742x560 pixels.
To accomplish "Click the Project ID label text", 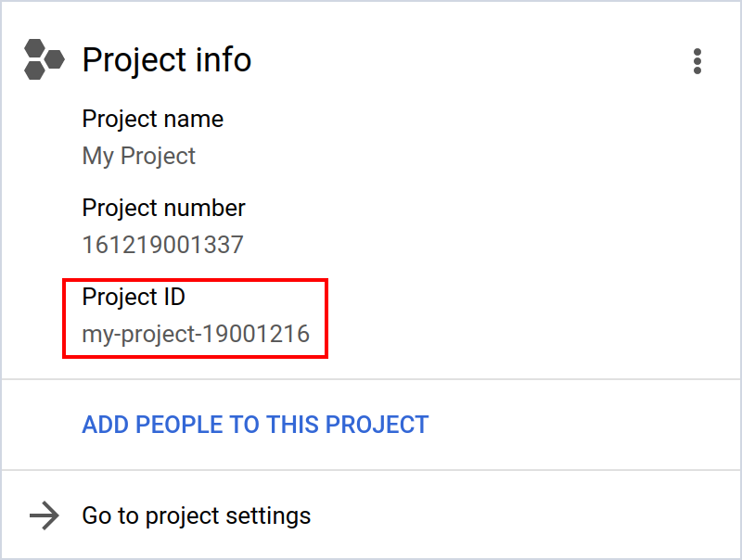I will [133, 297].
